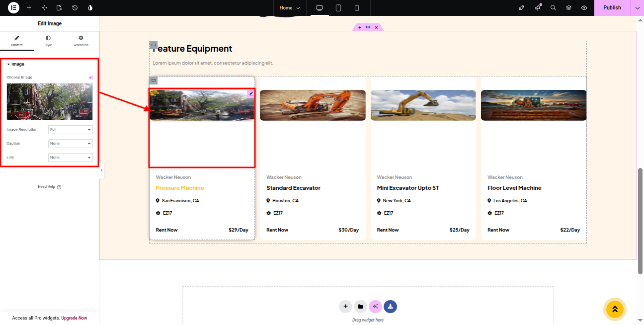
Task: Click the Need Help link
Action: tap(49, 187)
